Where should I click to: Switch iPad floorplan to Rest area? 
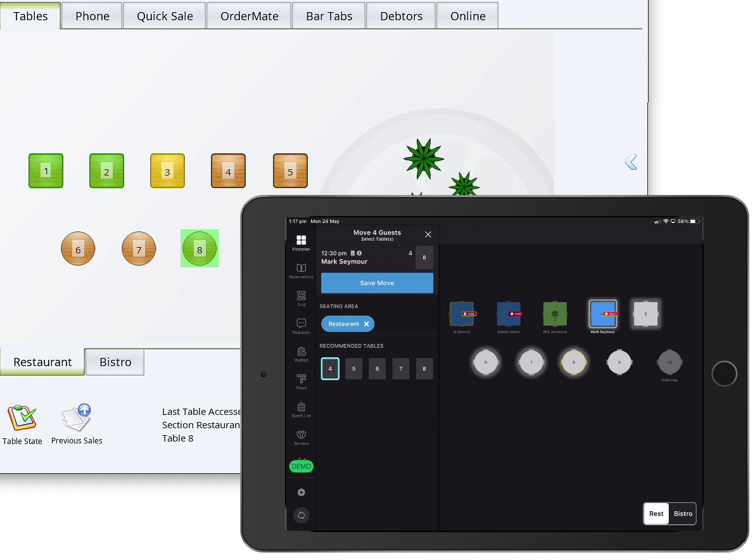pos(656,514)
